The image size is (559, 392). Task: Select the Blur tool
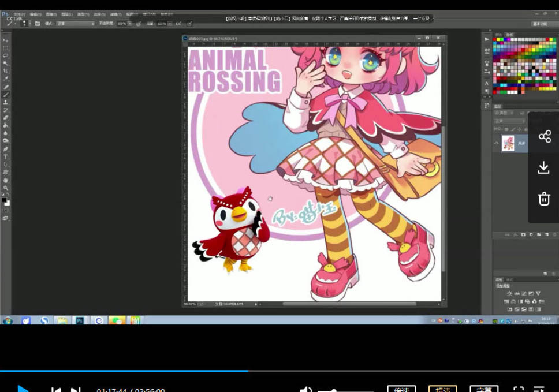[5, 133]
